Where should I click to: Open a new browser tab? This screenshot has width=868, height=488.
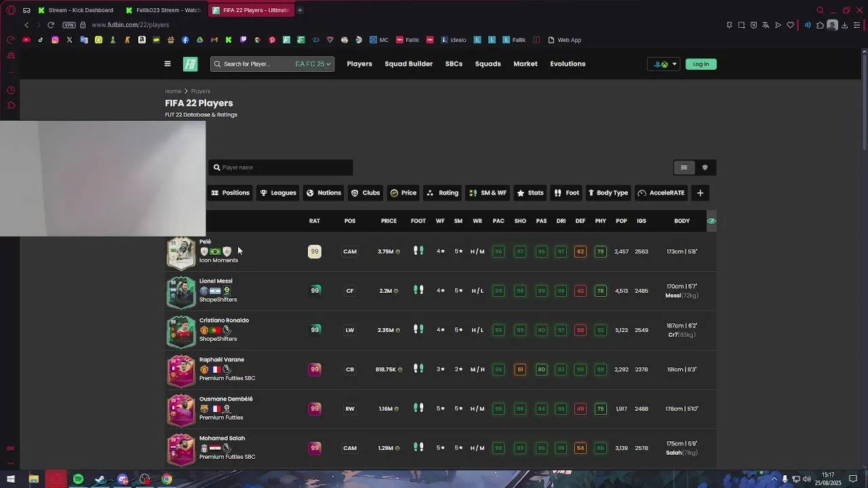point(300,10)
